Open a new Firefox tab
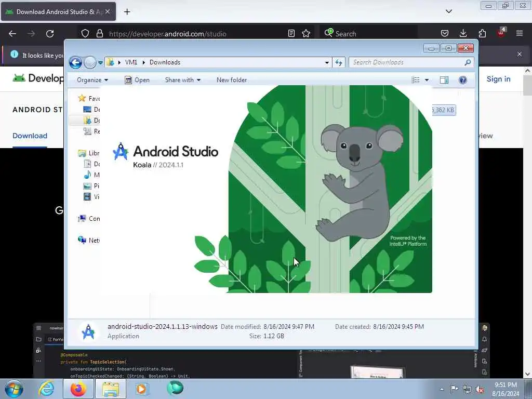This screenshot has height=399, width=532. point(127,12)
